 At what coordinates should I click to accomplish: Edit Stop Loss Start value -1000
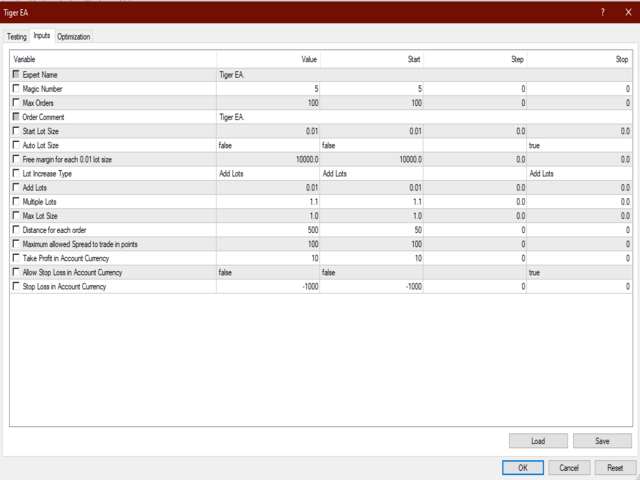coord(371,287)
